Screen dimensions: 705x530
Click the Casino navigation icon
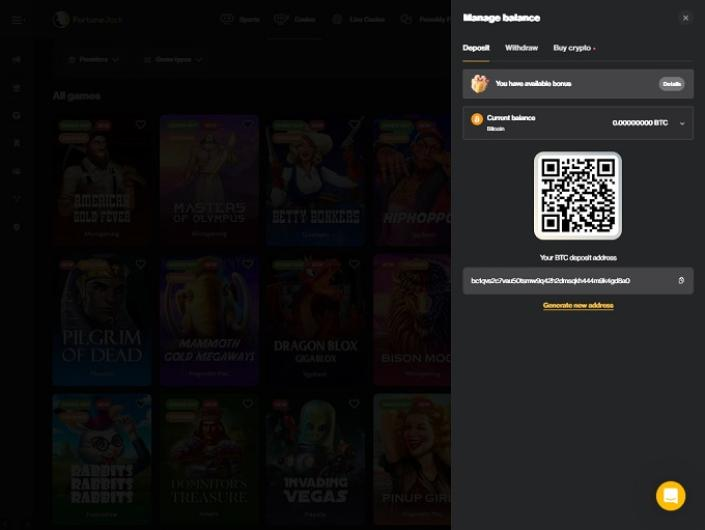coord(281,19)
